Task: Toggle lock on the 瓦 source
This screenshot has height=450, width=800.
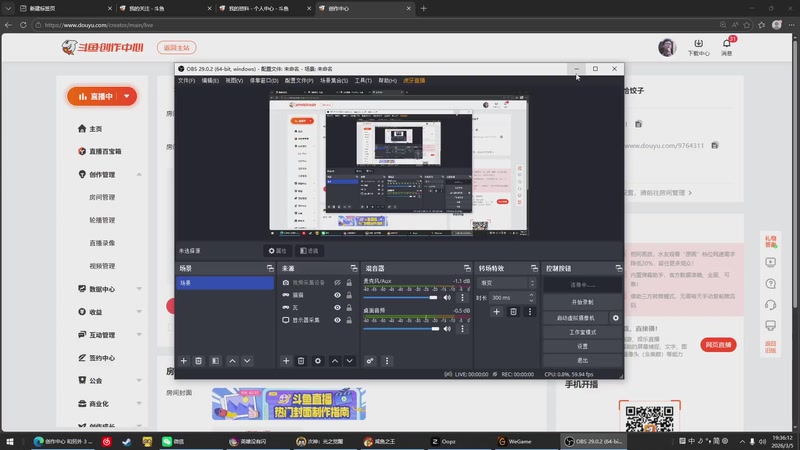Action: 349,308
